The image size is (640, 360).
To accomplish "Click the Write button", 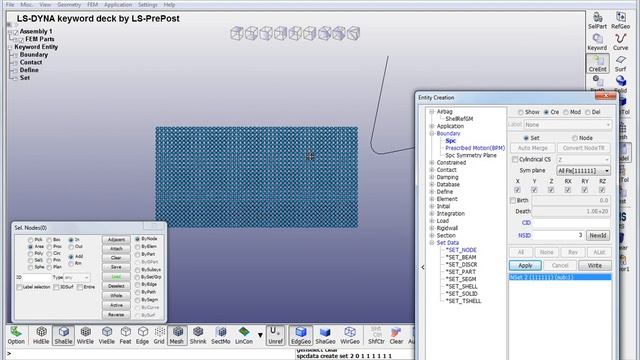I will [595, 265].
